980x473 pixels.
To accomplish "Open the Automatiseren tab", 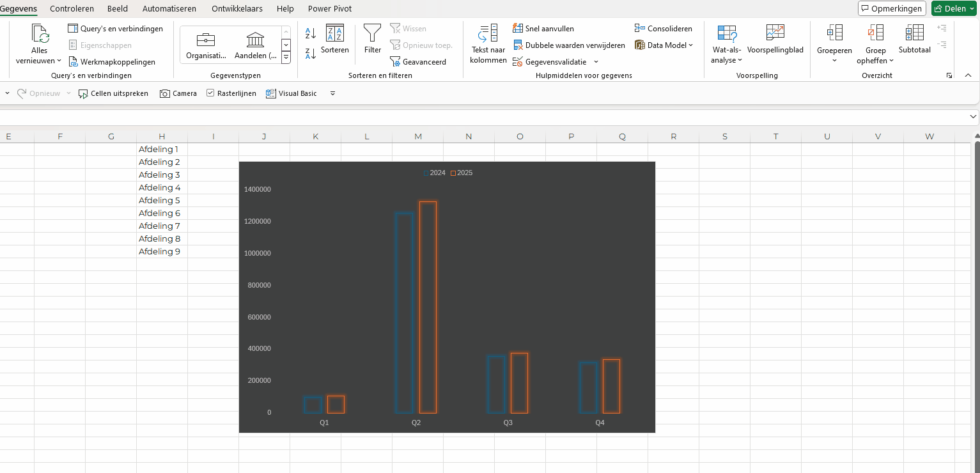I will click(169, 9).
